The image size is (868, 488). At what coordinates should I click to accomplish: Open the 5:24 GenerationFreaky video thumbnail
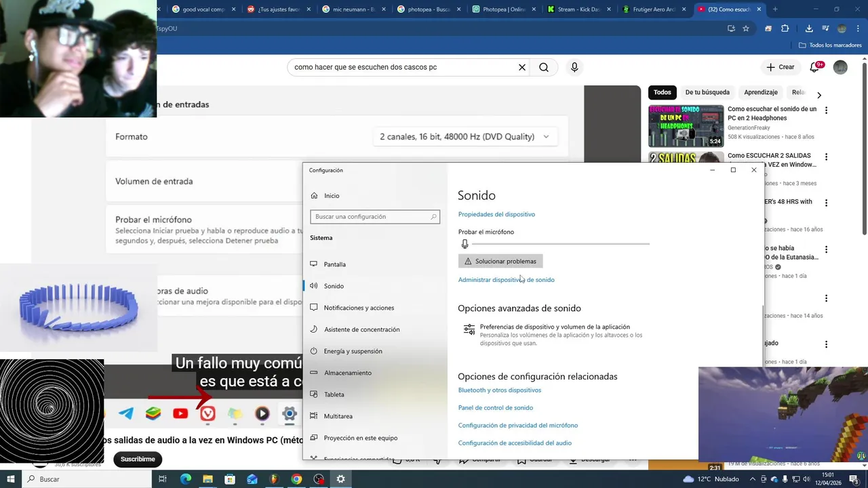coord(686,126)
